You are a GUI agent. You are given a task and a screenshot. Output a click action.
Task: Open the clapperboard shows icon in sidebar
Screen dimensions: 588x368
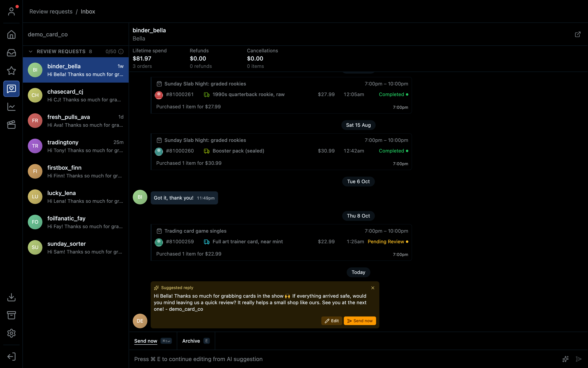(11, 125)
